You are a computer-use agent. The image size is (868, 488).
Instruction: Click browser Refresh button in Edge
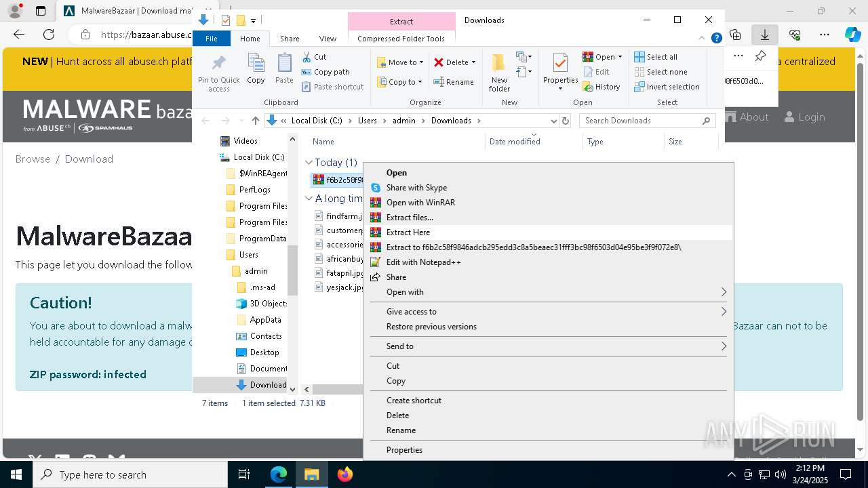click(49, 35)
